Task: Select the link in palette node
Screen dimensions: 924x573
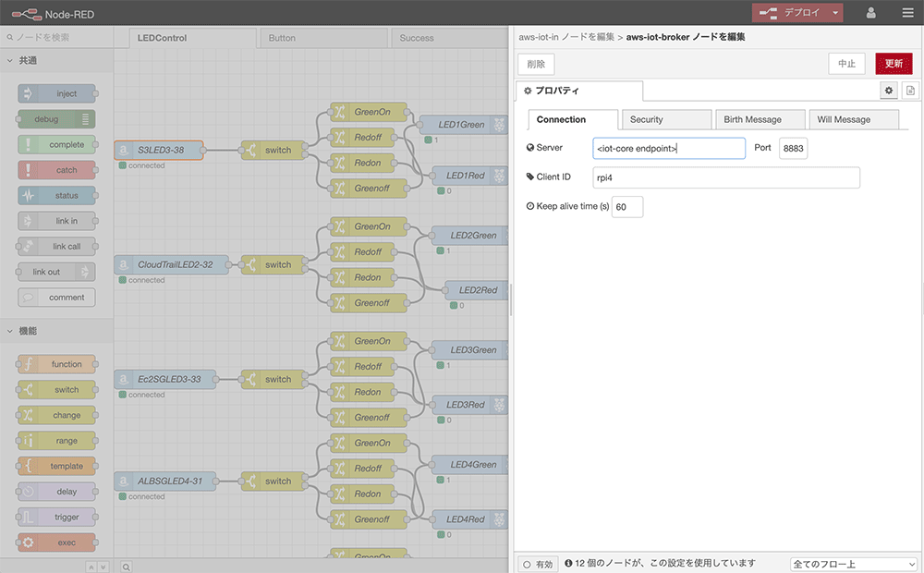Action: [56, 221]
